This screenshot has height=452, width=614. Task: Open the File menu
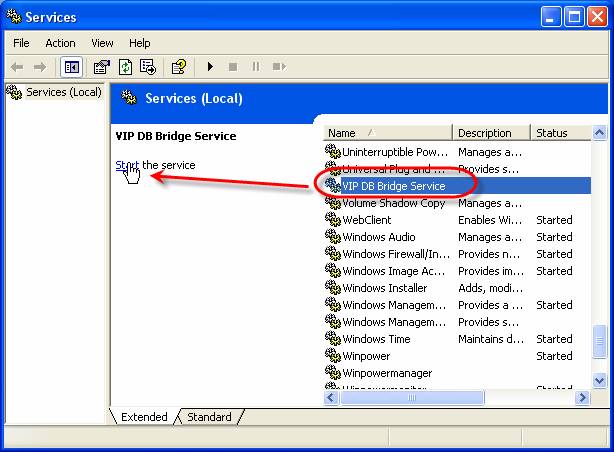coord(22,43)
